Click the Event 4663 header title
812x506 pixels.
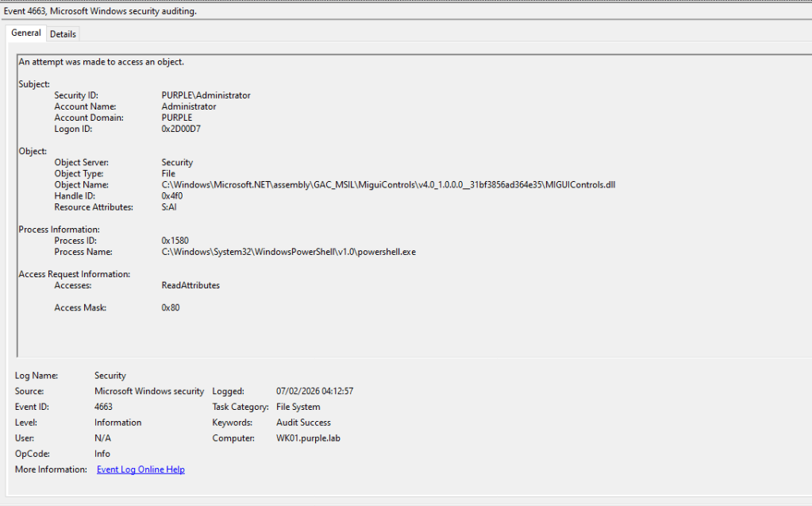[x=100, y=11]
